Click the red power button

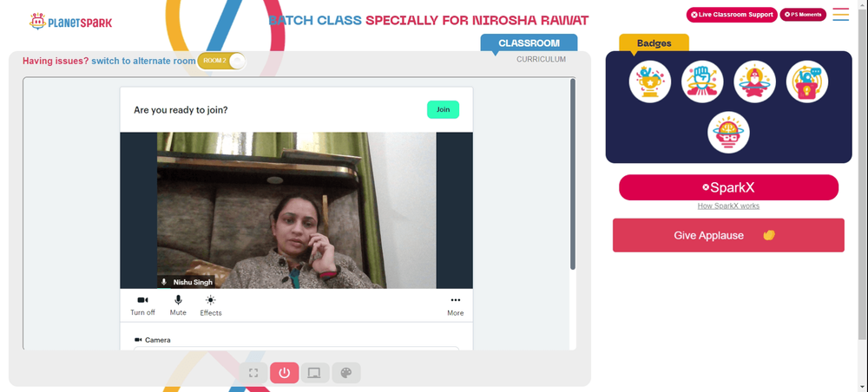(x=285, y=373)
